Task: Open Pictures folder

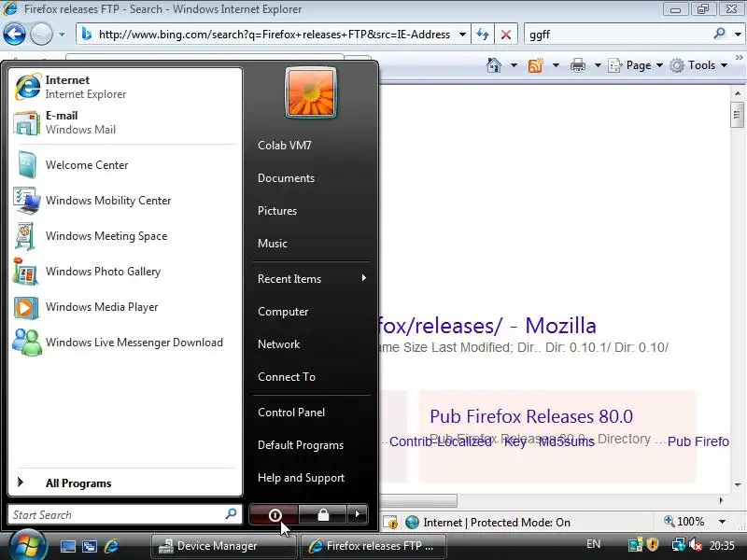Action: click(x=277, y=211)
